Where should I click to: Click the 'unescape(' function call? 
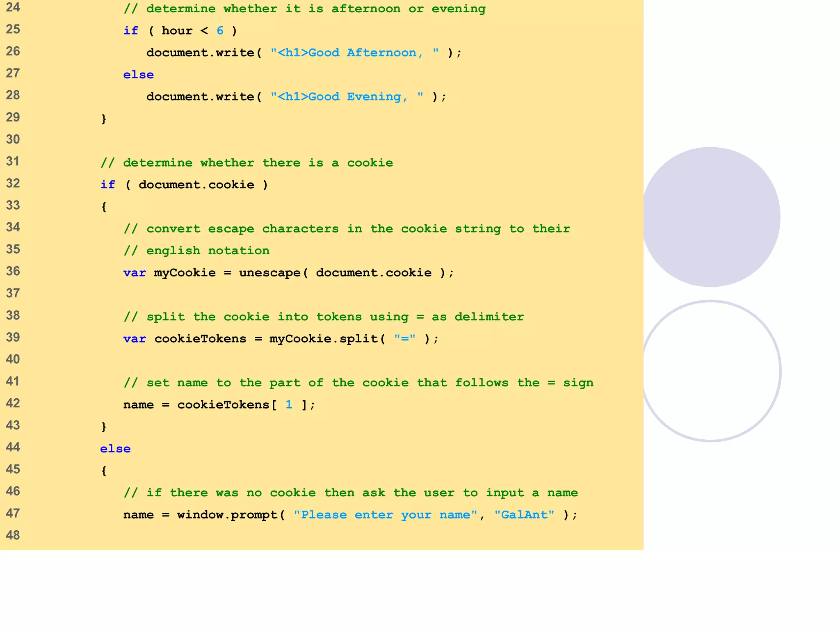click(x=273, y=273)
